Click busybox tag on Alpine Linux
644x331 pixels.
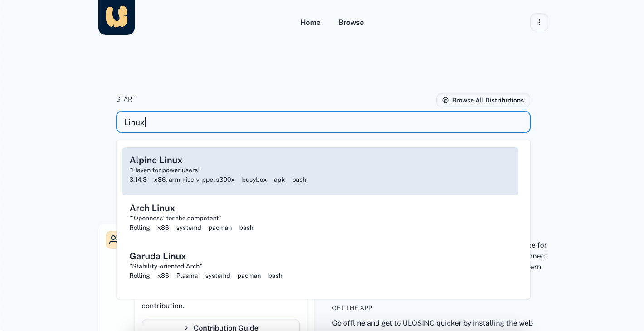click(254, 180)
